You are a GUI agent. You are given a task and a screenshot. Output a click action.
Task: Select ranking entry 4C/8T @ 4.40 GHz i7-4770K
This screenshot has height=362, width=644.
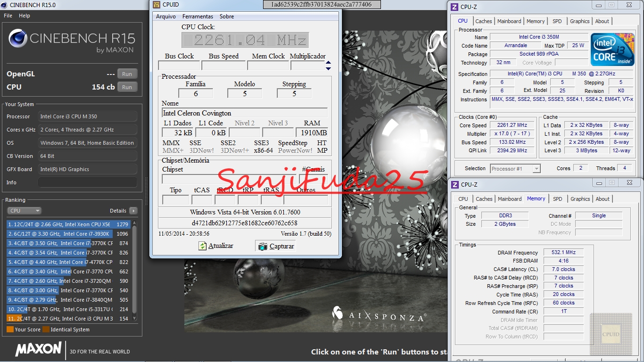click(x=68, y=262)
